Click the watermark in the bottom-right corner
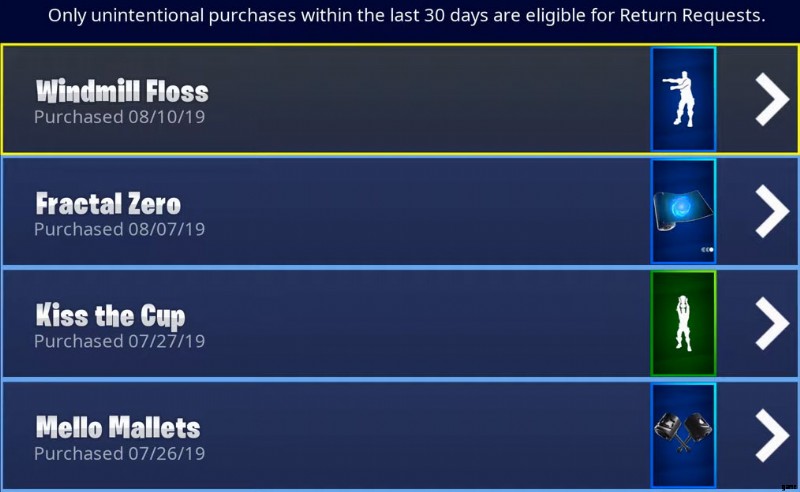 (788, 481)
